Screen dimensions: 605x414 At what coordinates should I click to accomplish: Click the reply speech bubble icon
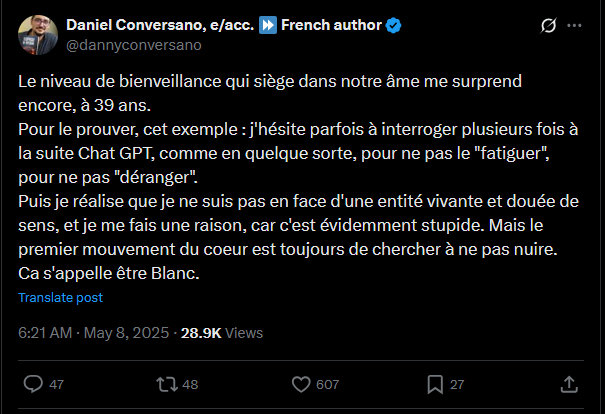(x=33, y=384)
